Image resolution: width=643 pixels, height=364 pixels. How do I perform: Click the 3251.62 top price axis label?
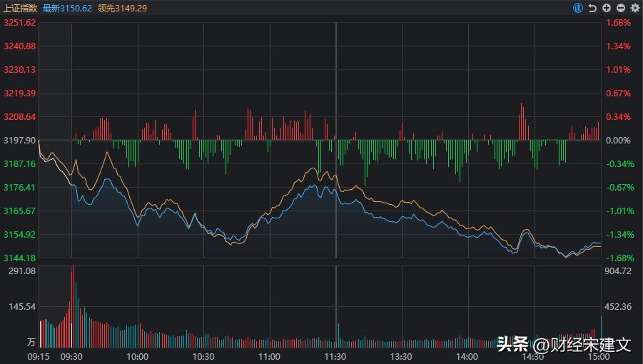coord(19,23)
